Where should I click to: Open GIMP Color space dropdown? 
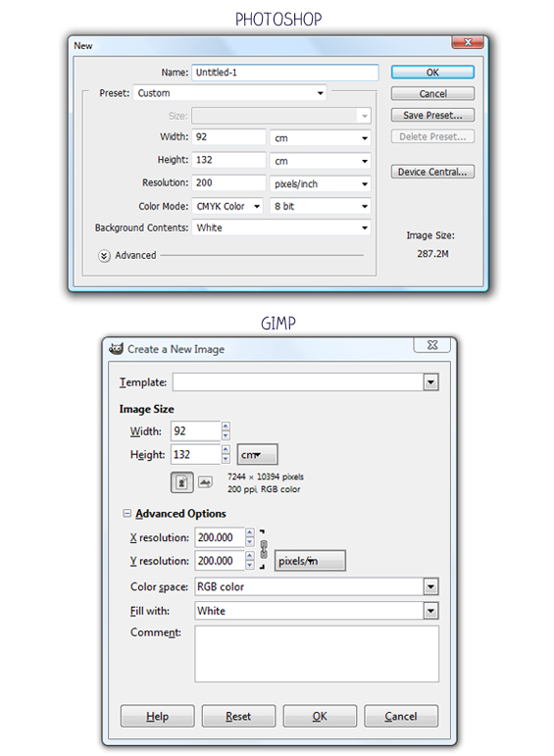click(x=317, y=586)
